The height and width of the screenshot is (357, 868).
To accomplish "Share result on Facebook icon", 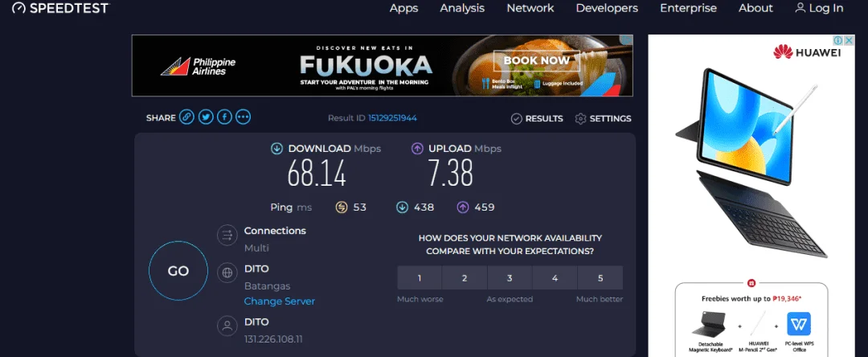I will click(x=224, y=117).
